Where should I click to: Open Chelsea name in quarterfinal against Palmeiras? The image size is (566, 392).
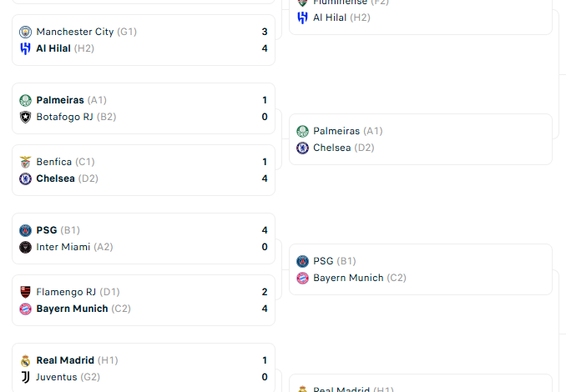coord(331,148)
